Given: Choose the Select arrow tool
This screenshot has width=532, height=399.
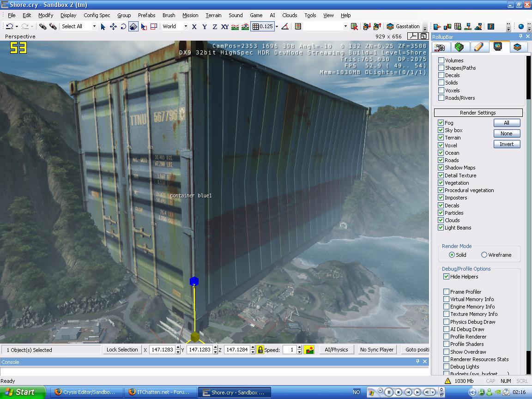Looking at the screenshot, I should tap(103, 26).
